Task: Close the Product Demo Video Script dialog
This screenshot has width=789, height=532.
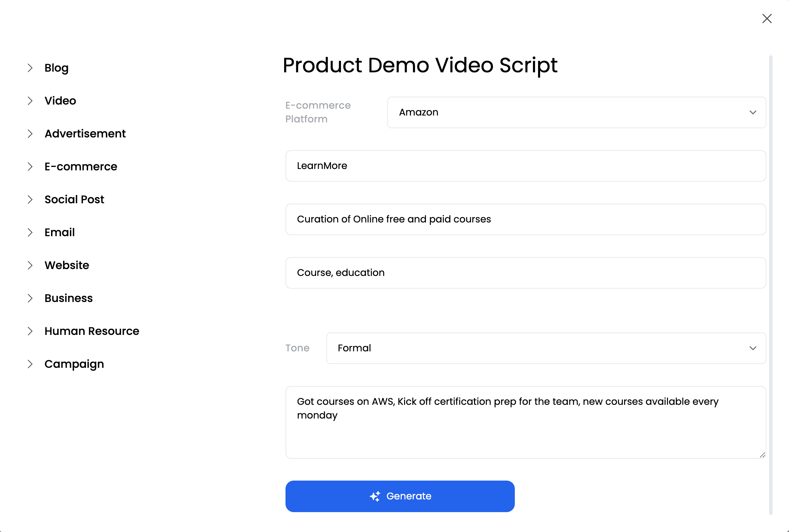Action: (x=768, y=18)
